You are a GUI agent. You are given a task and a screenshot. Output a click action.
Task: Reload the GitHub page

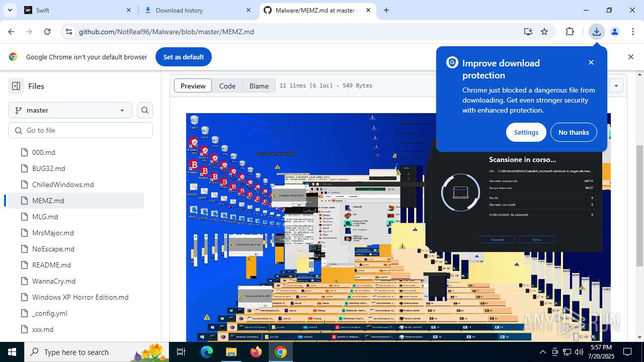click(x=47, y=32)
